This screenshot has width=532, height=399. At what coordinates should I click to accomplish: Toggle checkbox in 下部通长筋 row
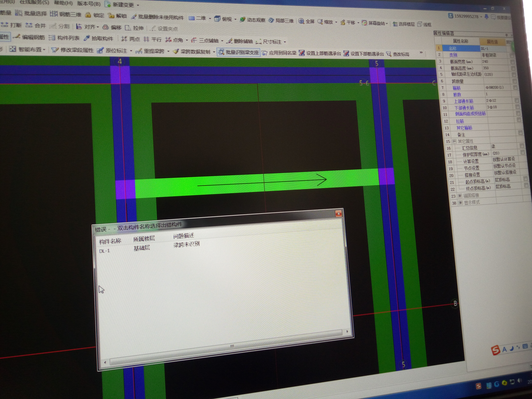(x=518, y=107)
